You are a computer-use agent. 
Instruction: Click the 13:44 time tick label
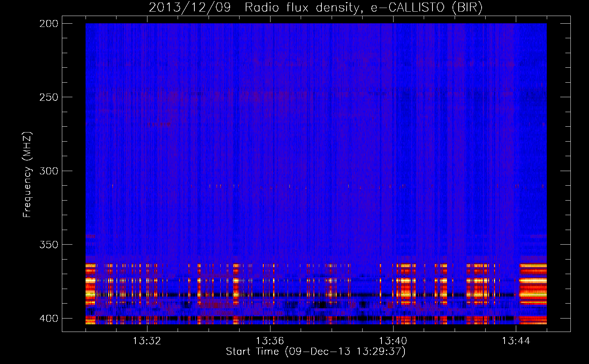(x=516, y=341)
